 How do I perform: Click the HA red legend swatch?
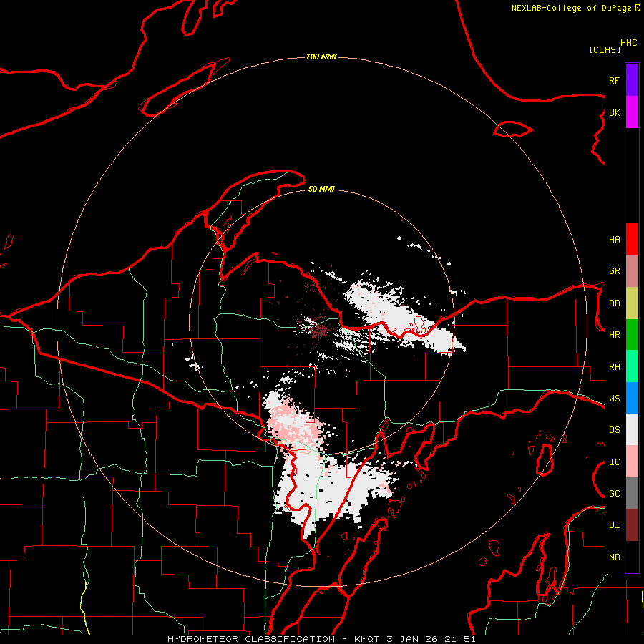pyautogui.click(x=632, y=239)
